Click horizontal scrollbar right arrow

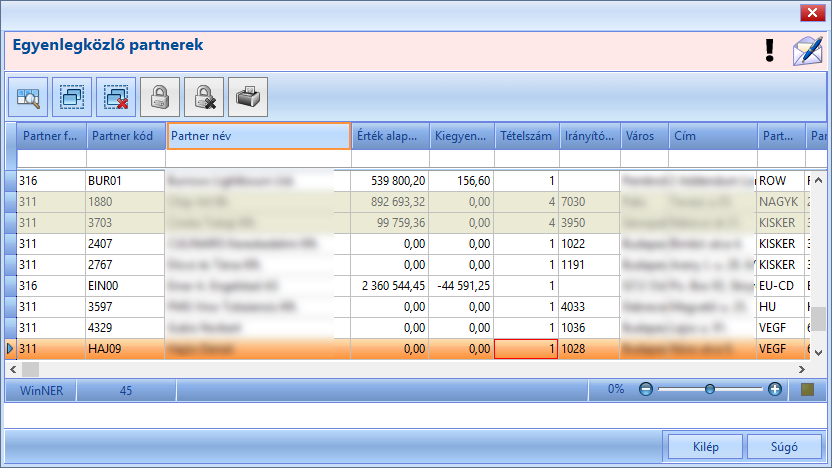802,369
